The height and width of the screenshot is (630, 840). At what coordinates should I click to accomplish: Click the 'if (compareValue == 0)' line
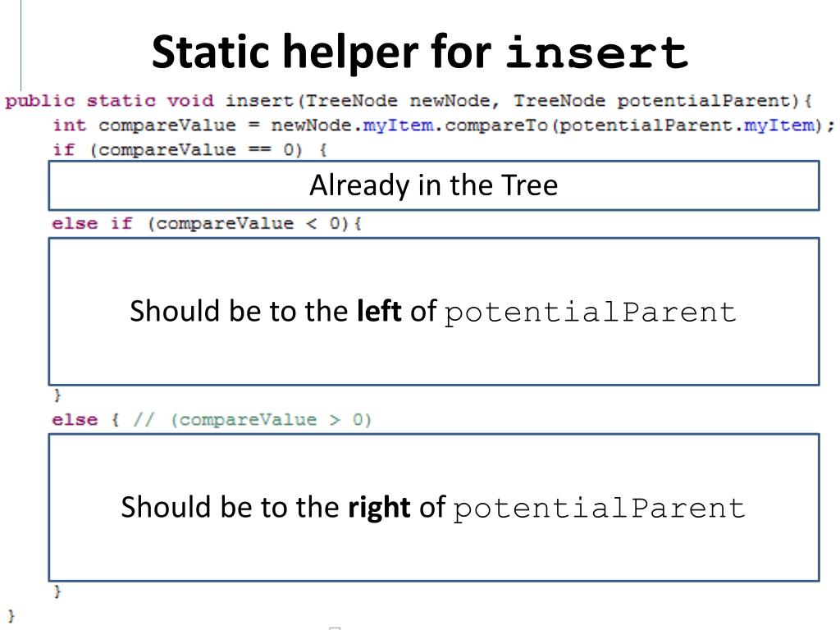(x=189, y=150)
